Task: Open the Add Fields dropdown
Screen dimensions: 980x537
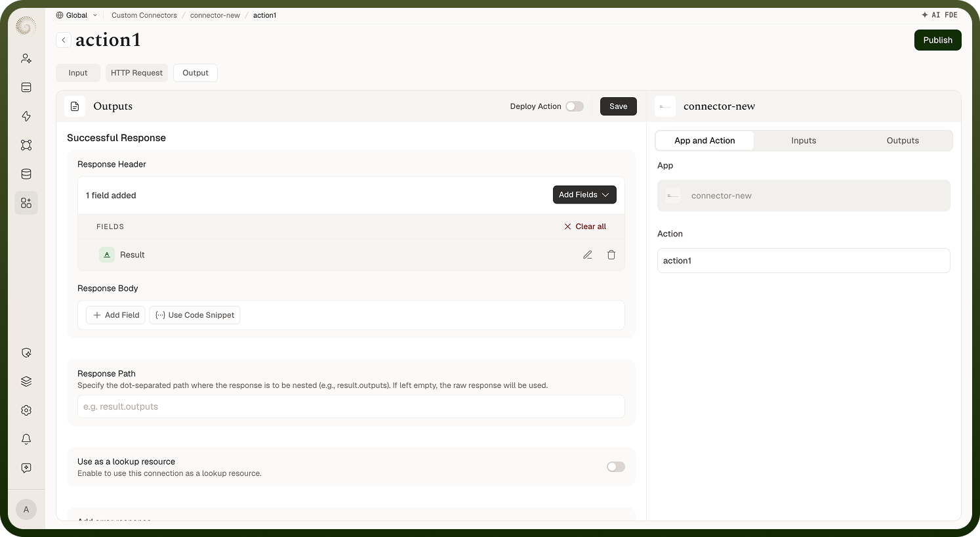Action: tap(584, 195)
